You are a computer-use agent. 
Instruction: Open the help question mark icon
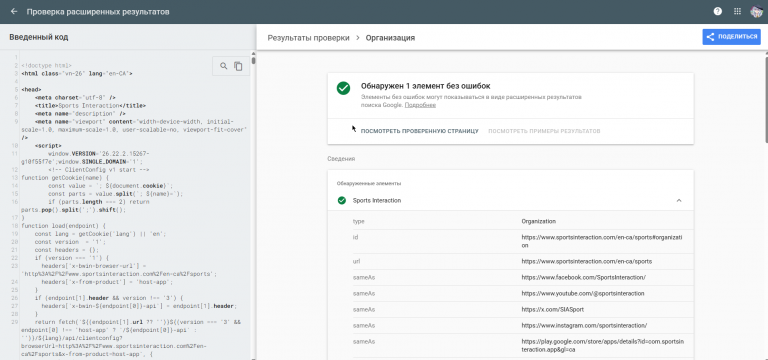point(718,12)
